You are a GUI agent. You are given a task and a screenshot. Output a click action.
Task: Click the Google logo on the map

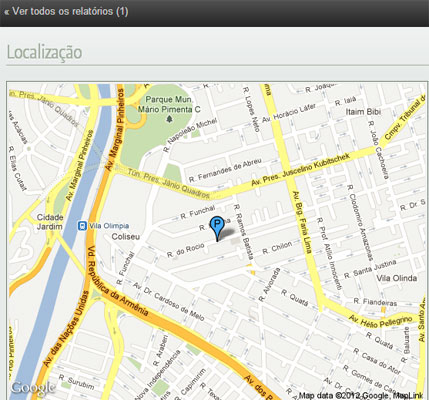(32, 388)
